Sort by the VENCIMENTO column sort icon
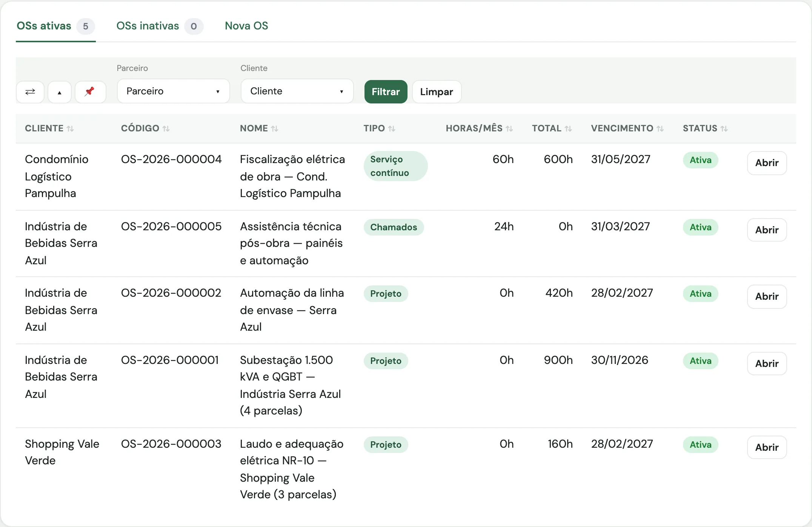The image size is (812, 527). tap(660, 129)
